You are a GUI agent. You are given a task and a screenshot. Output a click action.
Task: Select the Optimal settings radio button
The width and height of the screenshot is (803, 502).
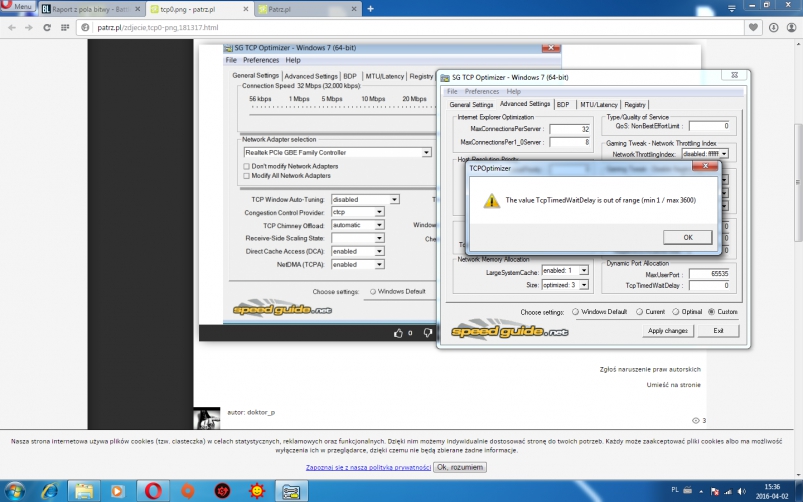pos(677,312)
